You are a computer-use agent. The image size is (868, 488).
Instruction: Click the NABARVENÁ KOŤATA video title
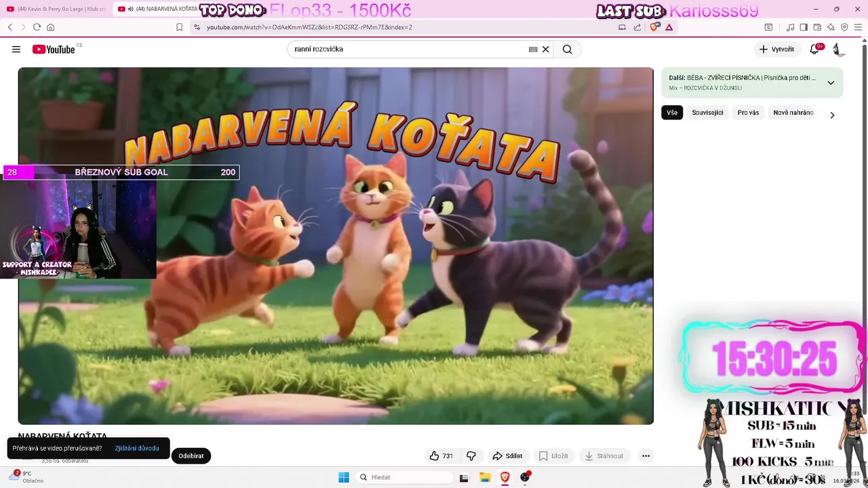pos(62,435)
